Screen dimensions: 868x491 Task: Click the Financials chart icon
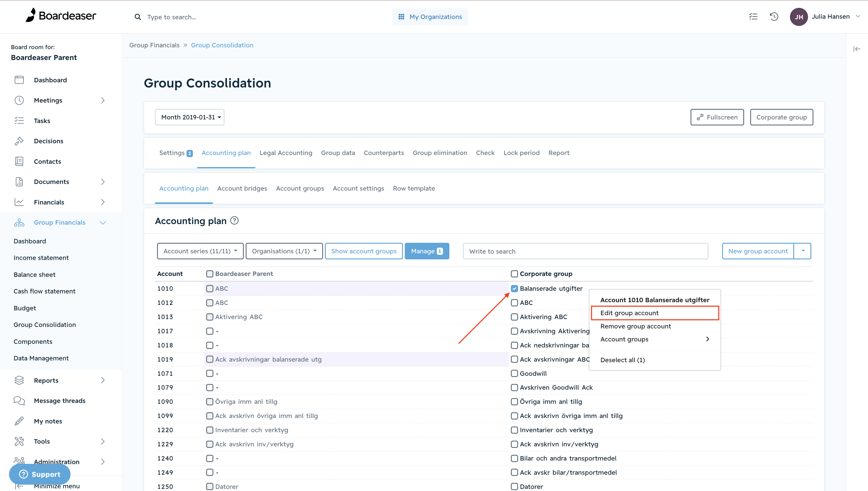tap(19, 202)
